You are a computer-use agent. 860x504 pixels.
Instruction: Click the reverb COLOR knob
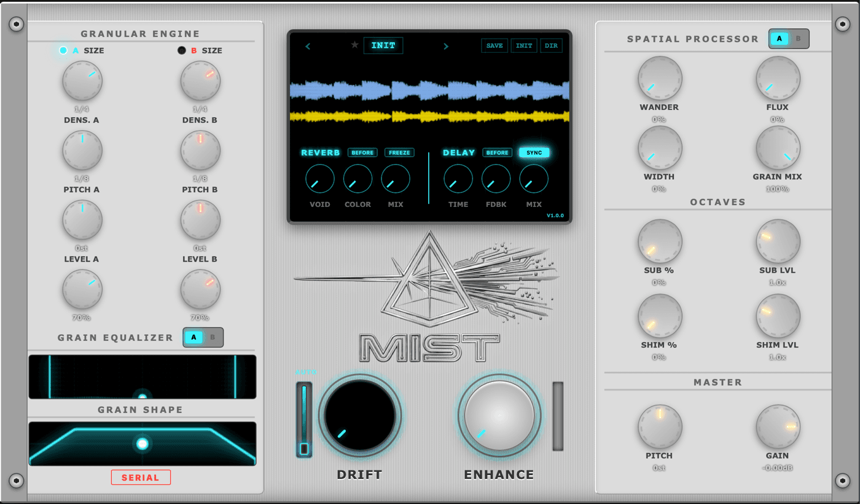pyautogui.click(x=358, y=179)
